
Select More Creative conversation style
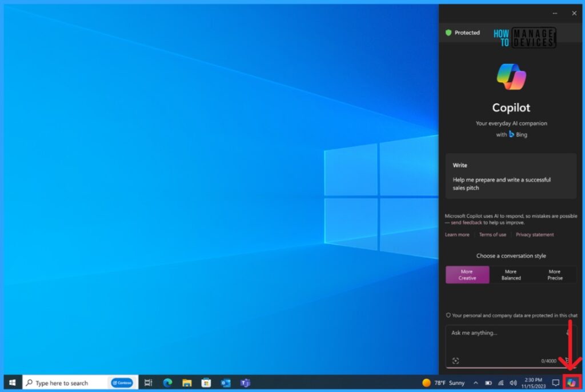coord(467,275)
